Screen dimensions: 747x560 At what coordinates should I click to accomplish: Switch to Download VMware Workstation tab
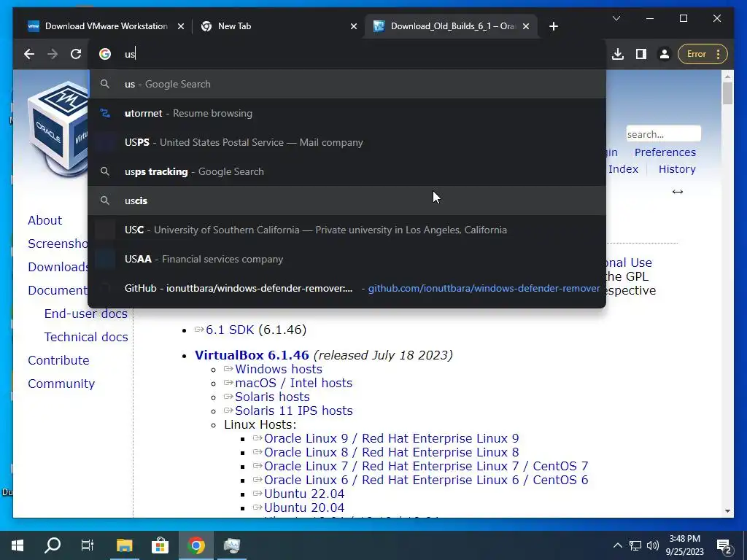[x=106, y=26]
